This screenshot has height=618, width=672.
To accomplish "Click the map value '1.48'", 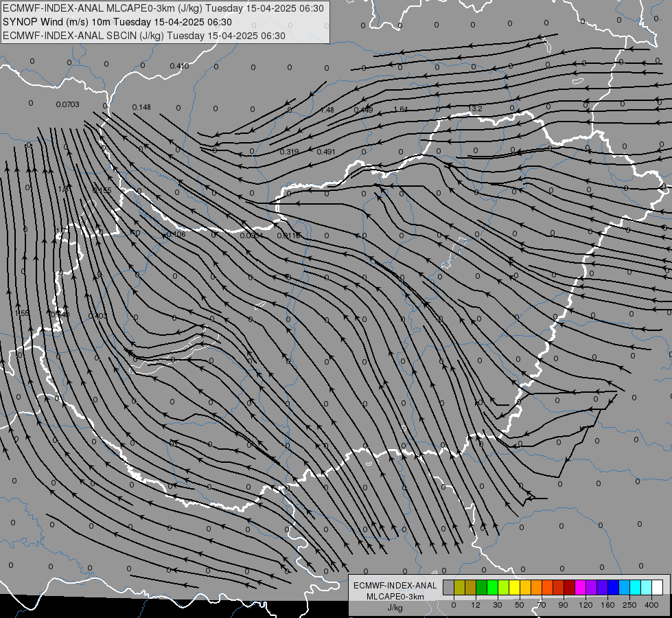I will coord(327,111).
